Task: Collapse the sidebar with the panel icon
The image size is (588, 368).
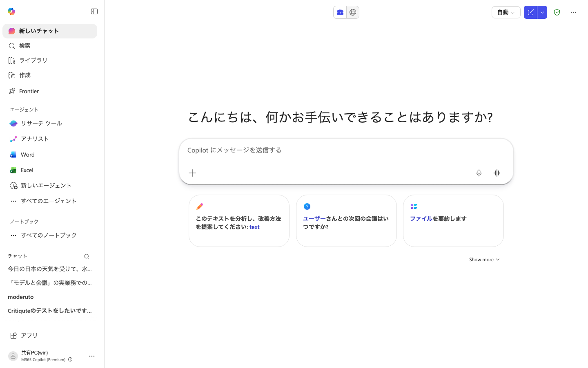Action: pyautogui.click(x=94, y=11)
